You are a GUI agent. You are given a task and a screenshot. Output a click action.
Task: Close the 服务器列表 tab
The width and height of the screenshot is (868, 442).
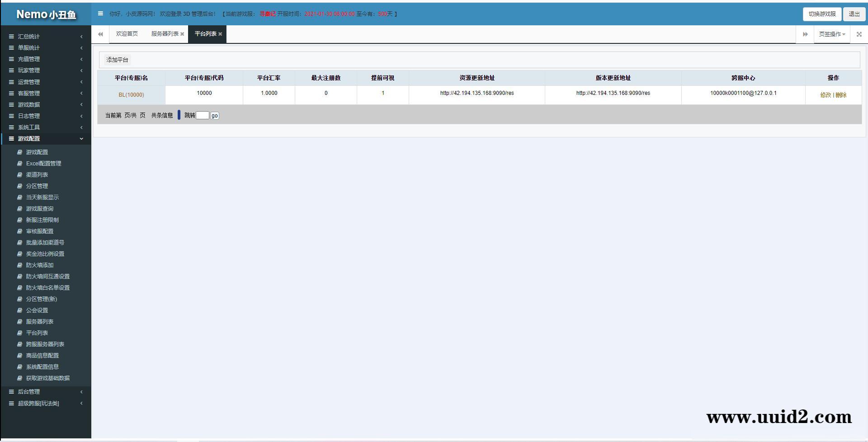coord(182,34)
